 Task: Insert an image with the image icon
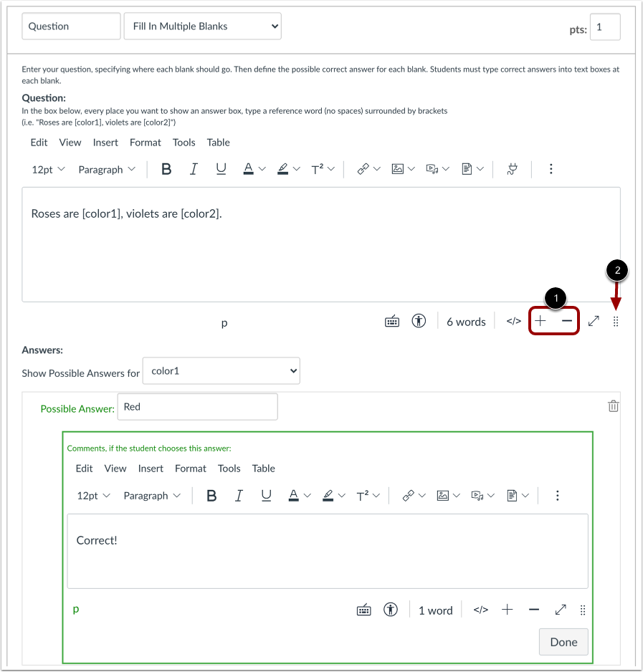tap(398, 169)
